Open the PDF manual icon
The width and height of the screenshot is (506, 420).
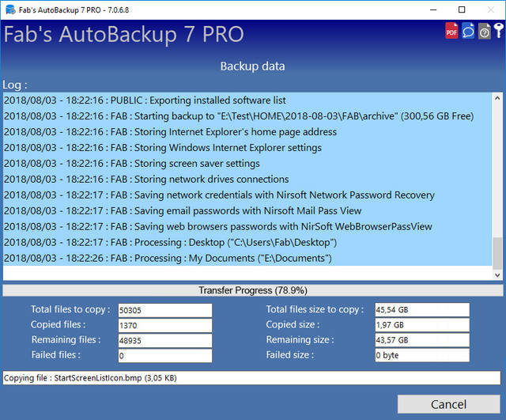(x=451, y=31)
